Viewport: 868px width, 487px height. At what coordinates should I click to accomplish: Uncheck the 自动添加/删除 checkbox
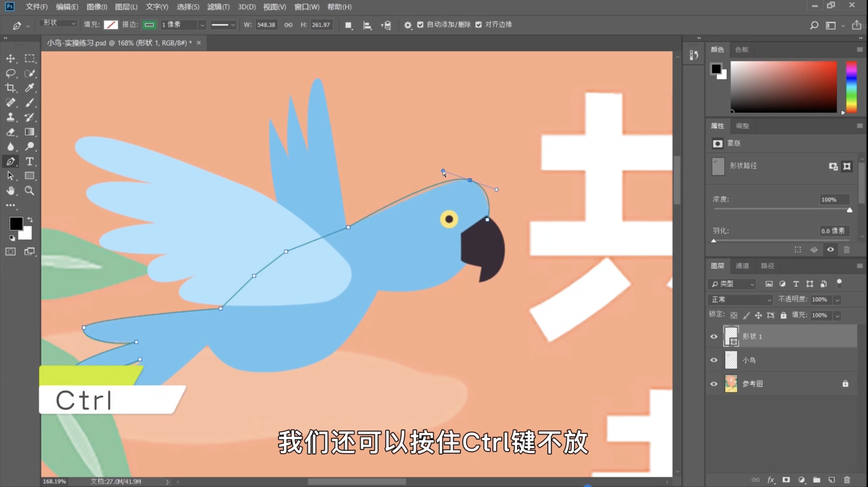click(420, 25)
